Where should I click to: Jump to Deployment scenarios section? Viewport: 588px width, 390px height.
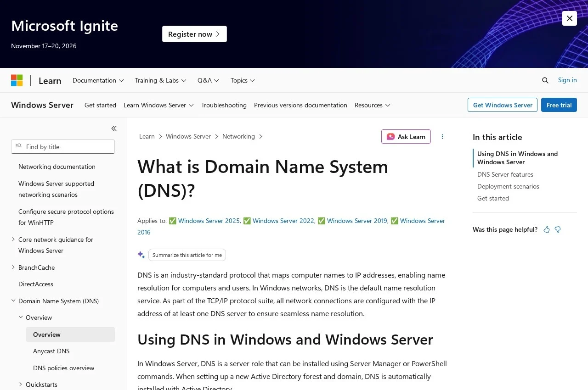point(508,186)
